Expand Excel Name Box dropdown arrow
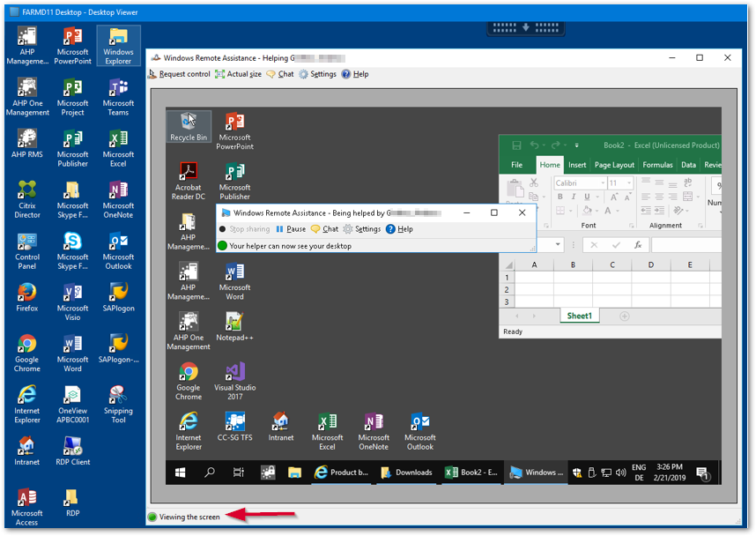 (558, 244)
